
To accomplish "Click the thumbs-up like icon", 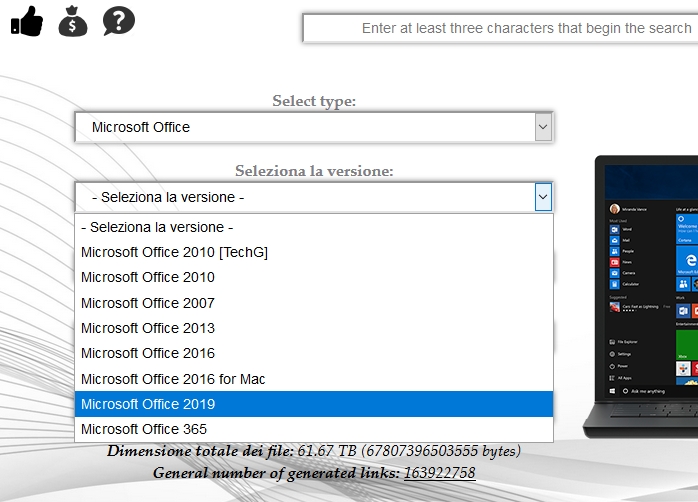I will click(x=27, y=21).
